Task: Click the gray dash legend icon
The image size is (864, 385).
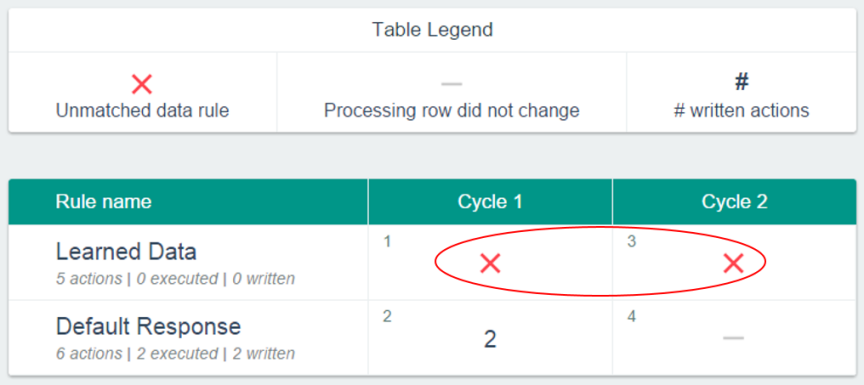Action: pos(451,84)
